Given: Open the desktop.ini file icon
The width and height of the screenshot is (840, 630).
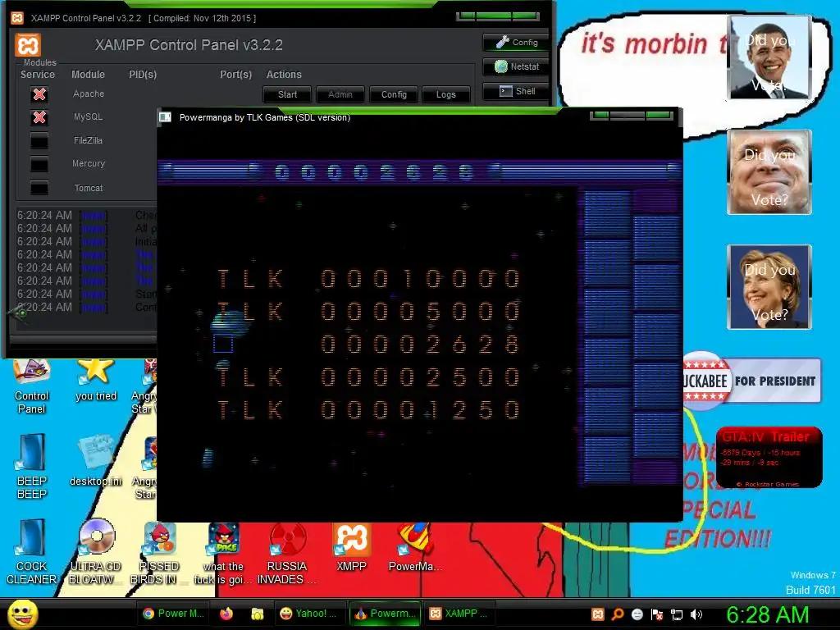Looking at the screenshot, I should coord(96,460).
